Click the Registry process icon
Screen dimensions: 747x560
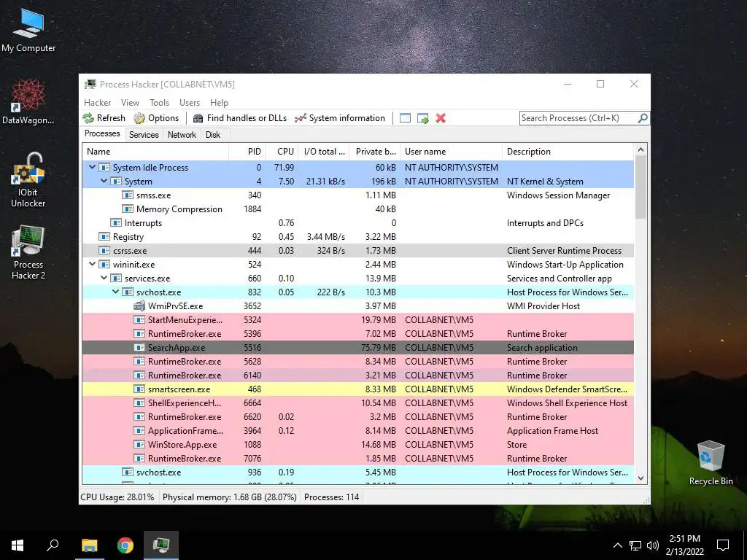[x=104, y=237]
